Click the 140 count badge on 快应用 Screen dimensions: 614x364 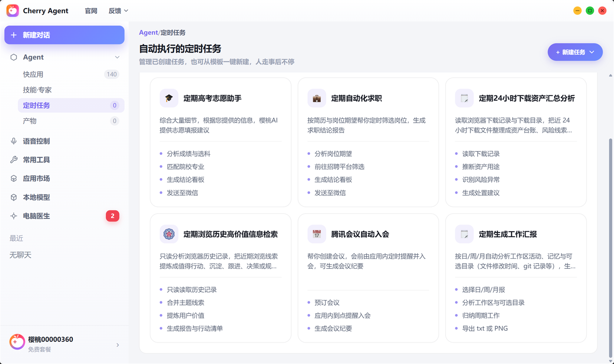point(112,75)
